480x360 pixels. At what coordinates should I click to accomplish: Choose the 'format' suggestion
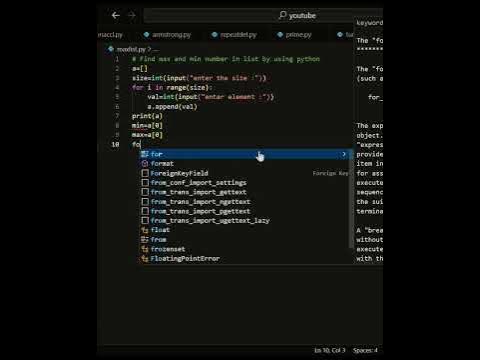click(x=245, y=164)
